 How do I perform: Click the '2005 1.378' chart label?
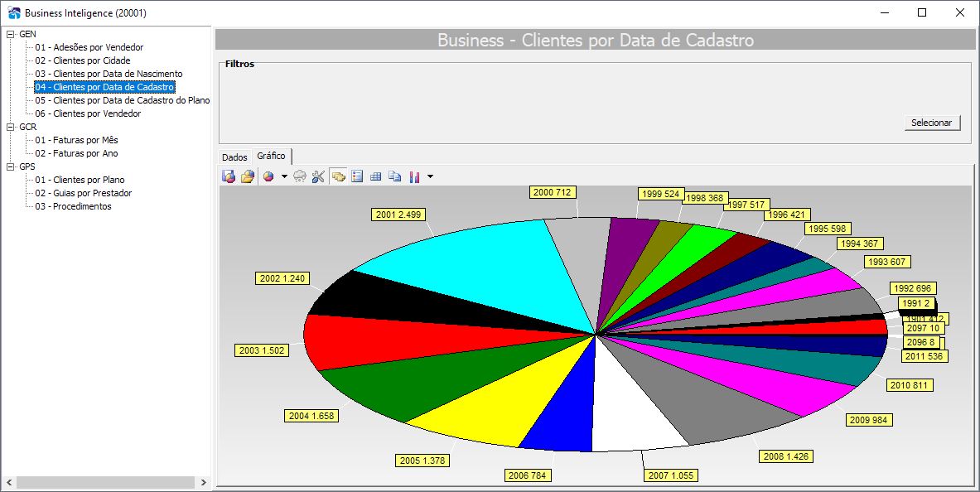point(422,461)
